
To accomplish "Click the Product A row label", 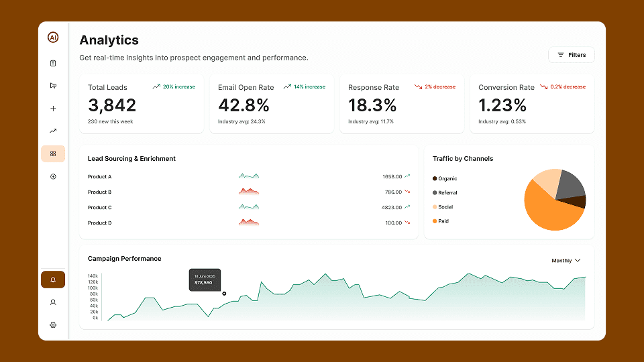I will 100,177.
